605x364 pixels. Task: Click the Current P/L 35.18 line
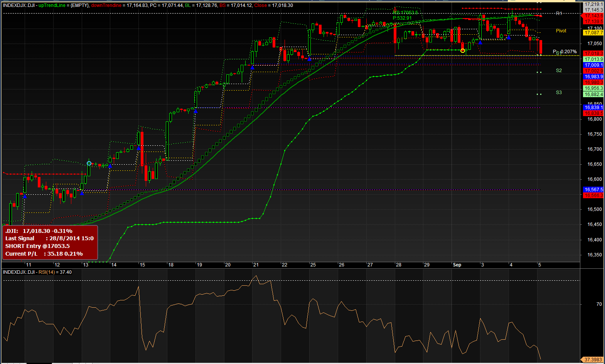point(44,254)
